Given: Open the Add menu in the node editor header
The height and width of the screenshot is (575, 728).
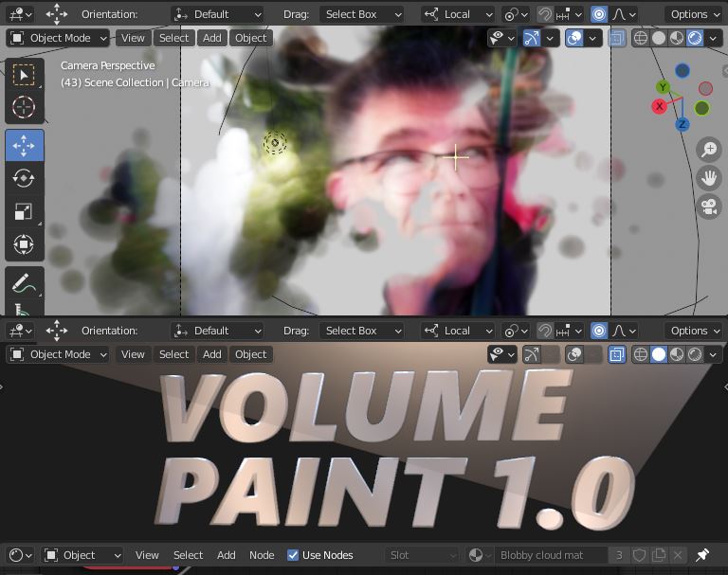Looking at the screenshot, I should 227,555.
